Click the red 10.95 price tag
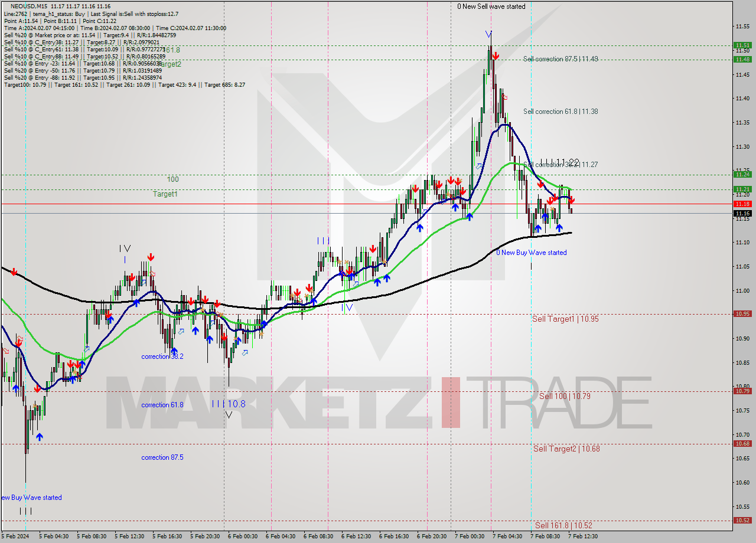The height and width of the screenshot is (543, 756). point(742,313)
